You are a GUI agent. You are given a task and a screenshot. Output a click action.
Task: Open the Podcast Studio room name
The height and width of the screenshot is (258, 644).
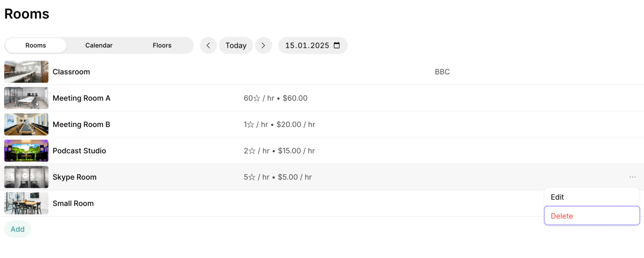click(x=79, y=151)
